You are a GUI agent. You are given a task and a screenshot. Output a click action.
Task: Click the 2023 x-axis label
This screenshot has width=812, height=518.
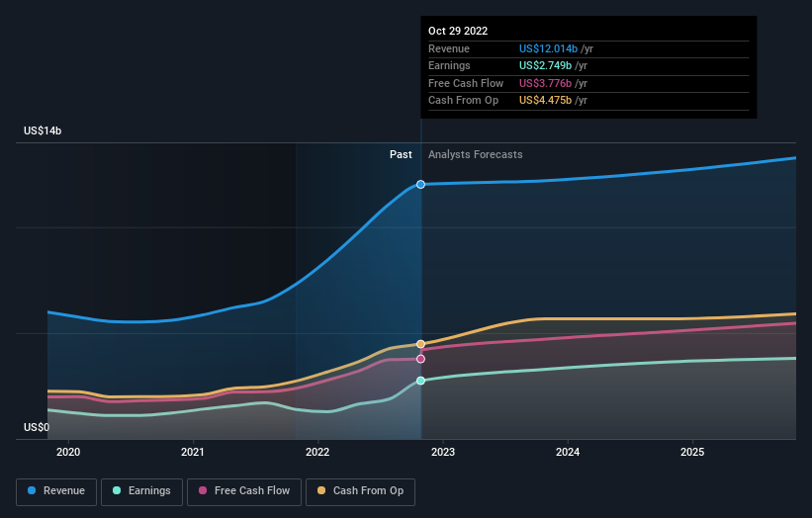(443, 452)
